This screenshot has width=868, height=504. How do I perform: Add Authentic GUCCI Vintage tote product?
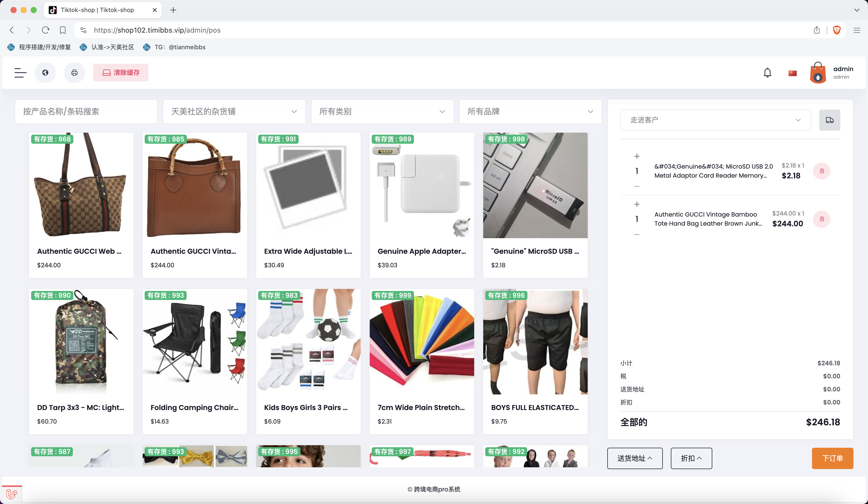195,205
